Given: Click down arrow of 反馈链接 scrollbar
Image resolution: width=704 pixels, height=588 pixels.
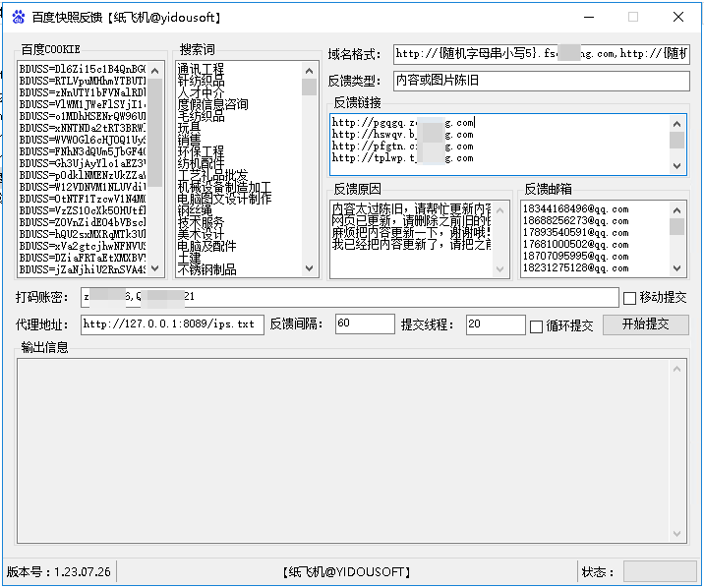Looking at the screenshot, I should [677, 165].
